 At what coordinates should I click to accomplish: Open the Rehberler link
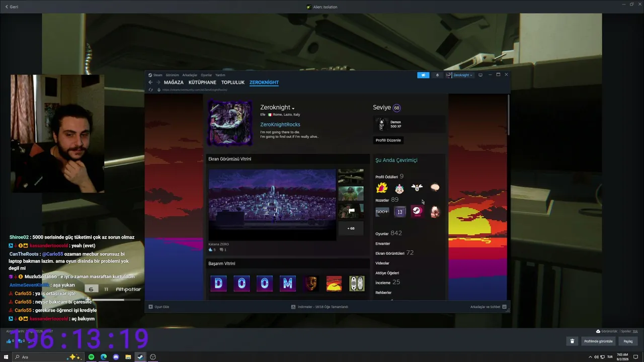383,293
